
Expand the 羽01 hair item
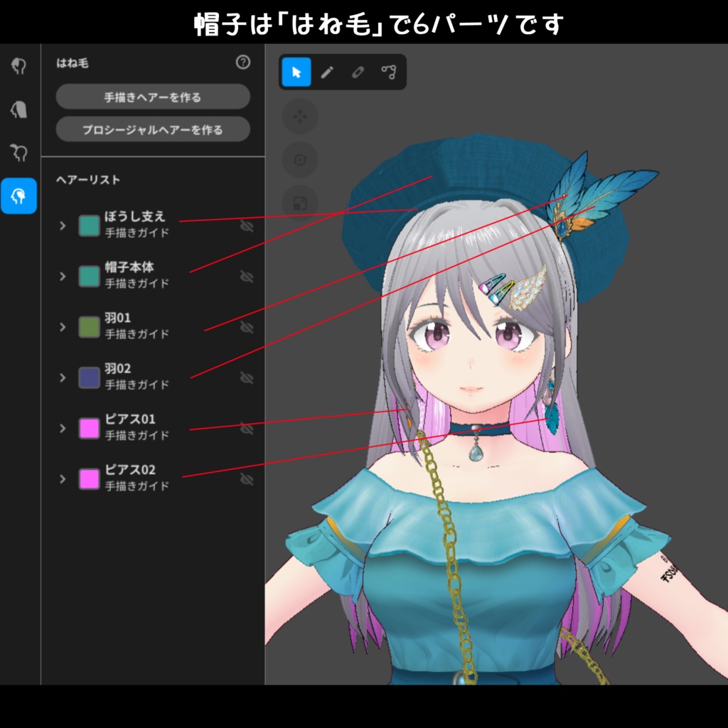pos(62,326)
